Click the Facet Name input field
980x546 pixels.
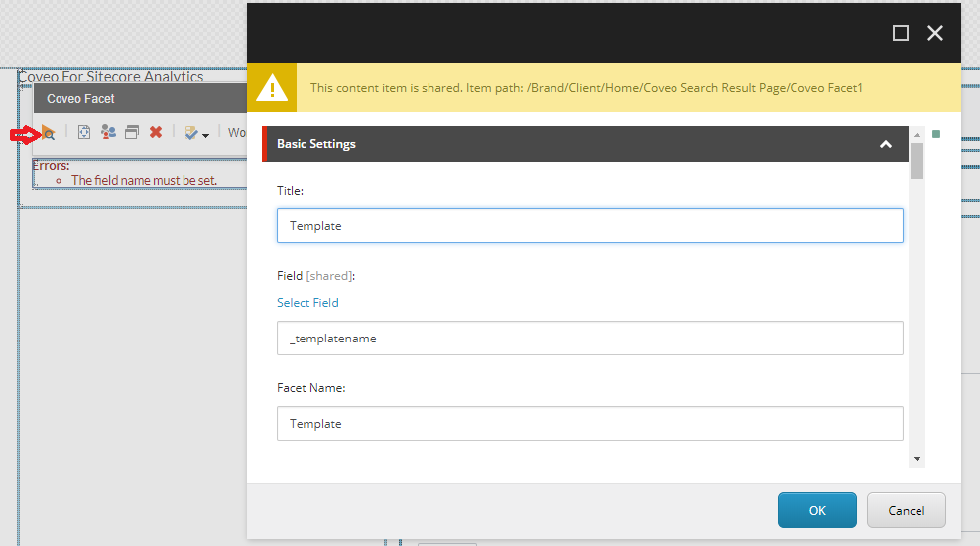point(590,424)
